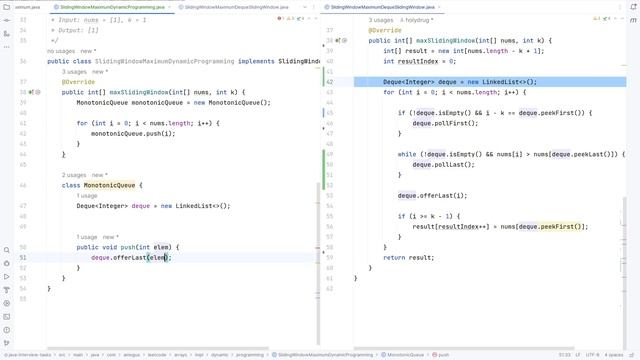The image size is (640, 360).
Task: Open the Terminal icon in left sidebar
Action: click(x=7, y=317)
